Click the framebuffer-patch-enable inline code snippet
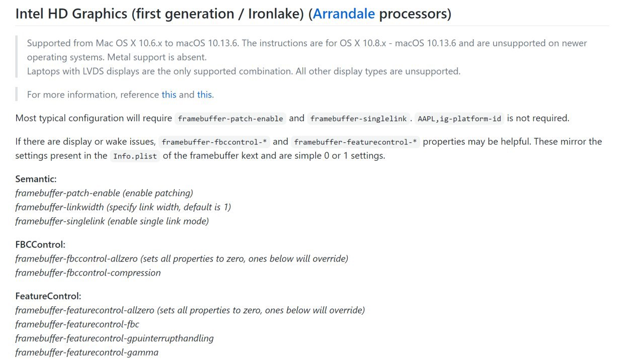Image resolution: width=644 pixels, height=359 pixels. 230,119
